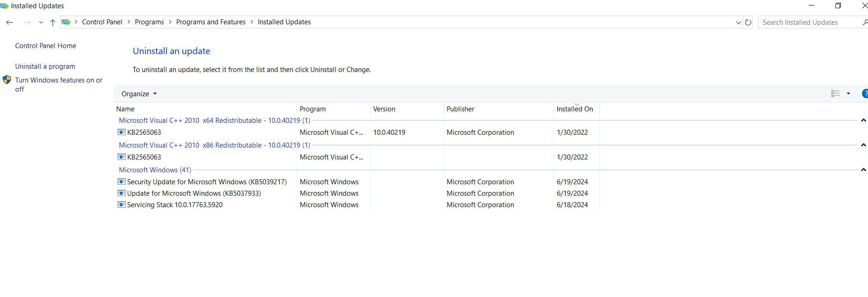Sort by the Installed On column
868x297 pixels.
[575, 109]
